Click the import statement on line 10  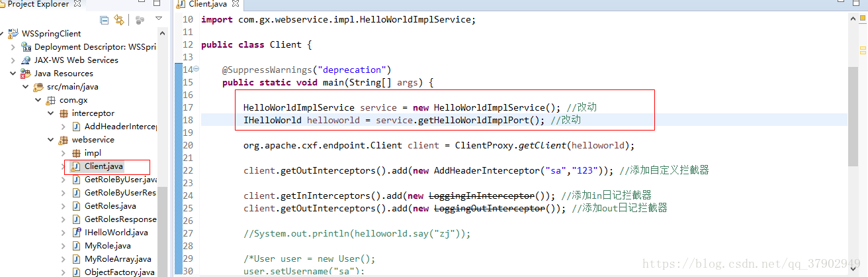tap(338, 19)
